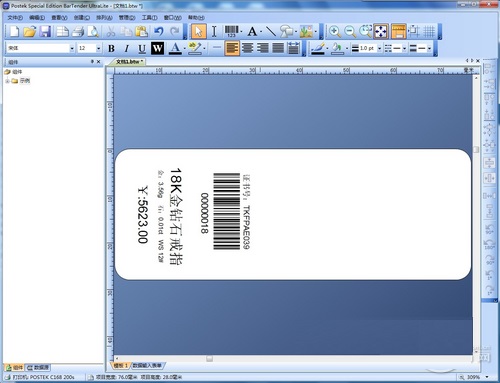
Task: Toggle bold formatting
Action: tap(111, 49)
